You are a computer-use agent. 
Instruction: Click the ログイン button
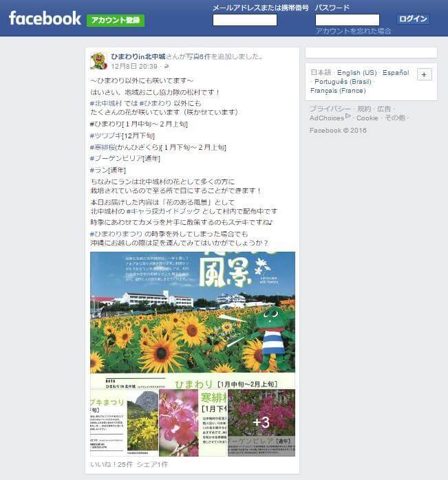click(x=413, y=19)
